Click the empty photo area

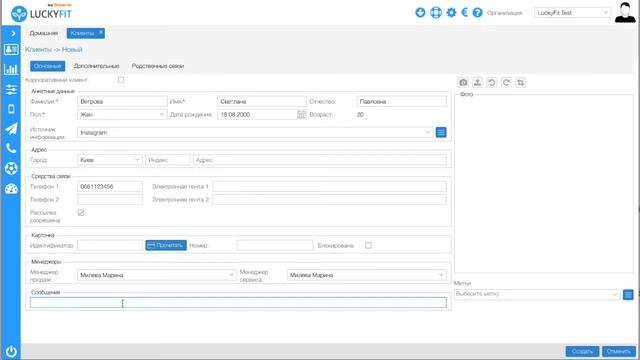coord(544,184)
